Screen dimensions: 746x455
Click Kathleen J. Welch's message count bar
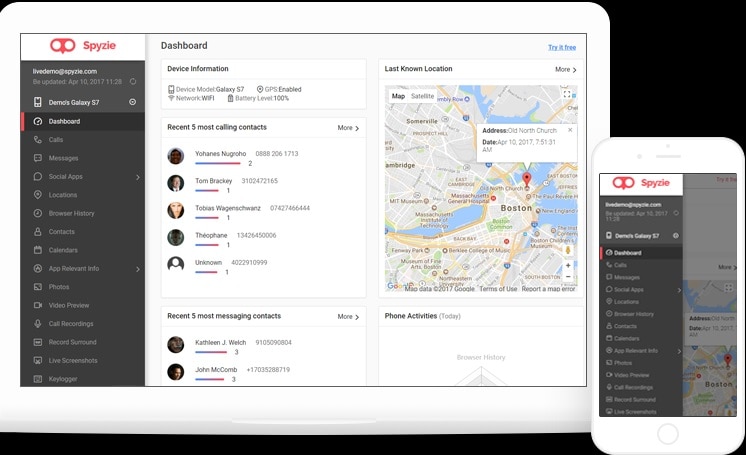pyautogui.click(x=211, y=352)
